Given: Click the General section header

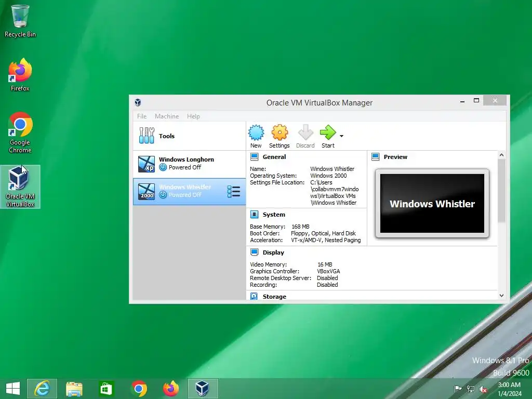Looking at the screenshot, I should coord(274,157).
